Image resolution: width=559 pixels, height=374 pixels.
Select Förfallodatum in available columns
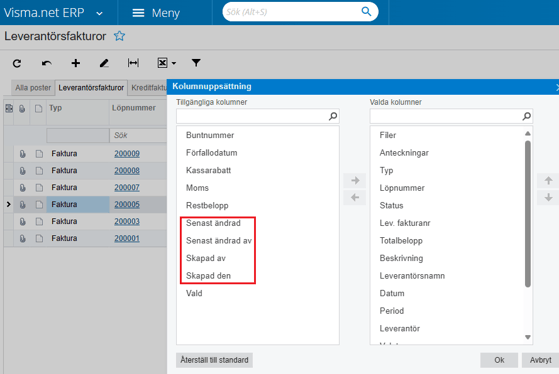[x=211, y=153]
